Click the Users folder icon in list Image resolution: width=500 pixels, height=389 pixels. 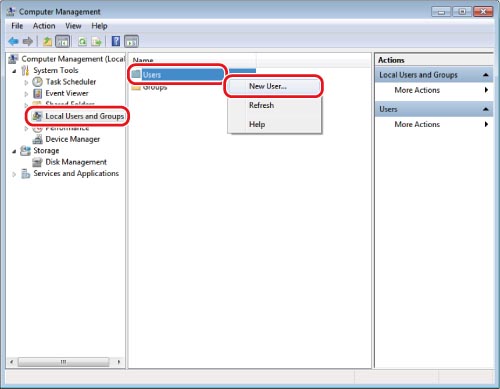[x=136, y=74]
